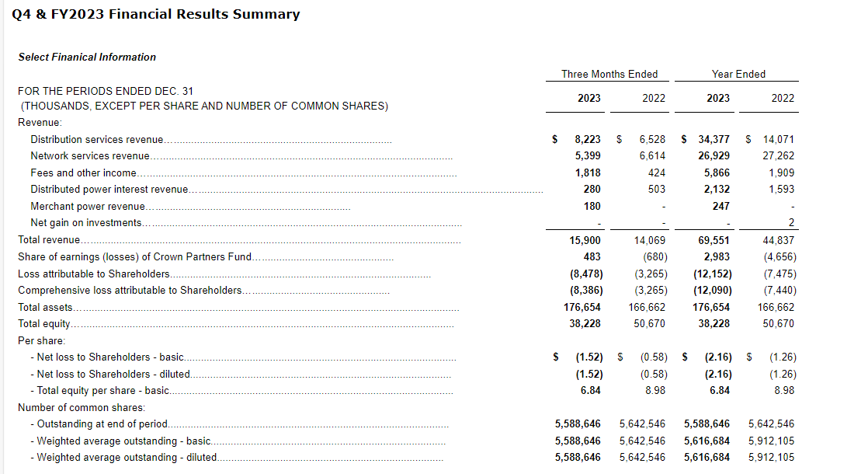Select the "Loss attributable to Shareholders" label

(x=93, y=274)
